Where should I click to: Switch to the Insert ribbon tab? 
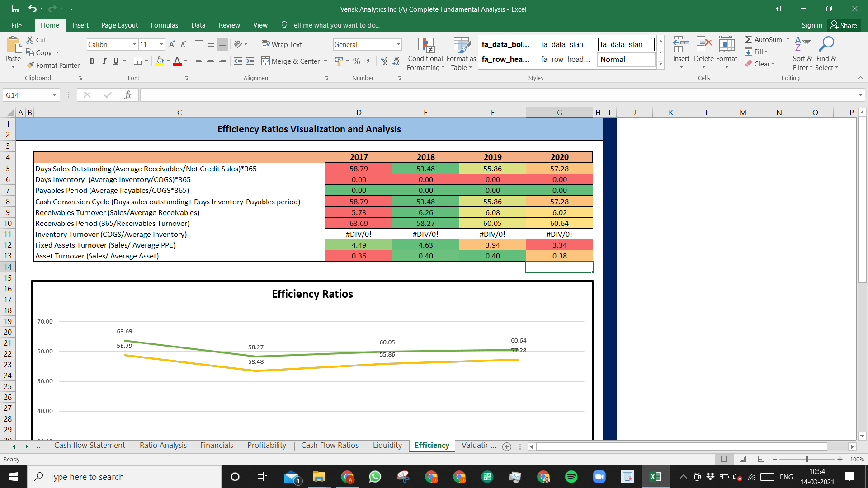click(x=80, y=25)
